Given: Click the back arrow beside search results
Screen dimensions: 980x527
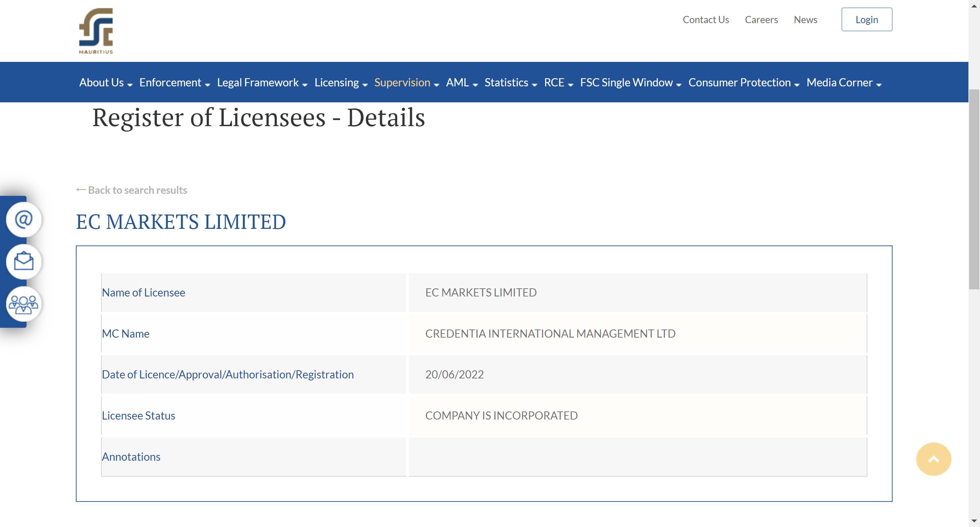Looking at the screenshot, I should pos(81,189).
